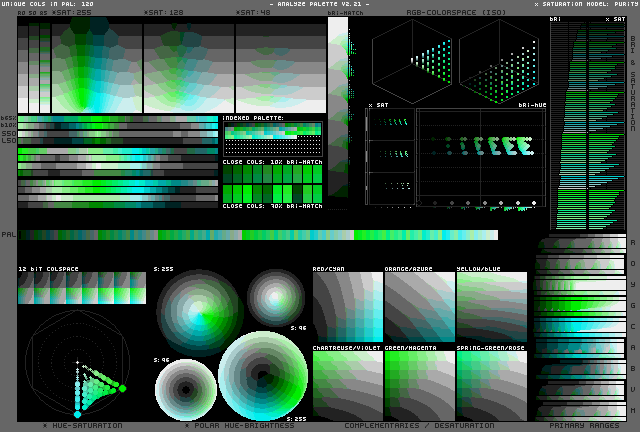640x432 pixels.
Task: Select the Orange/Azure desaturation square
Action: click(419, 306)
